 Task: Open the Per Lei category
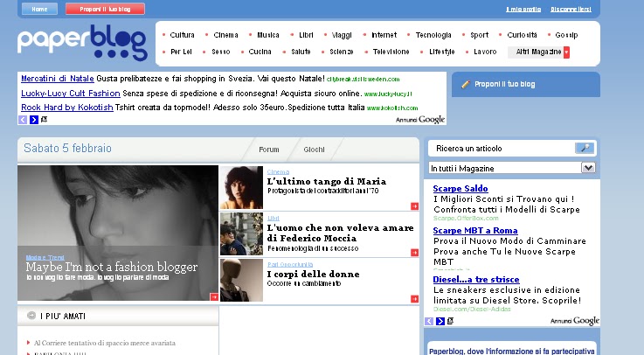tap(181, 52)
